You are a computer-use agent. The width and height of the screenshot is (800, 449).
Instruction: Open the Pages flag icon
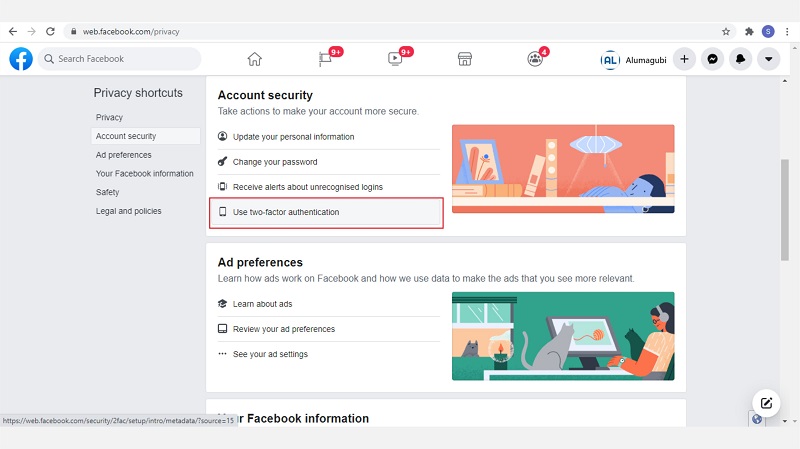pyautogui.click(x=325, y=59)
